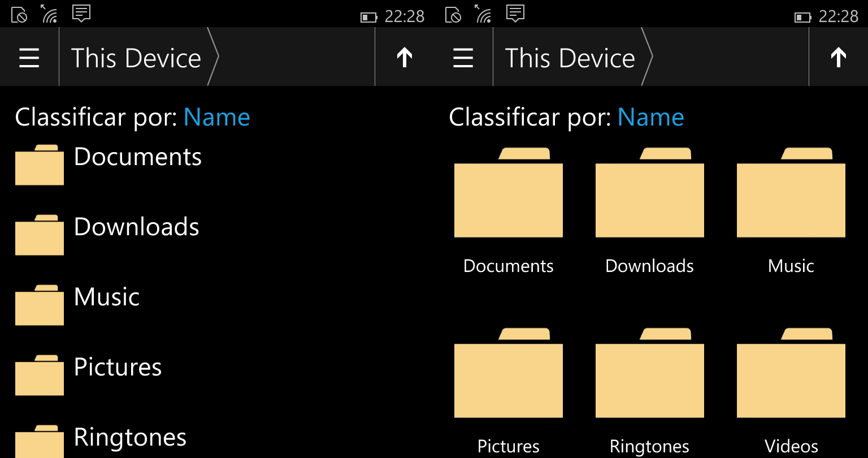Image resolution: width=868 pixels, height=458 pixels.
Task: Select This Device breadcrumb in grid view pane
Action: coord(570,58)
